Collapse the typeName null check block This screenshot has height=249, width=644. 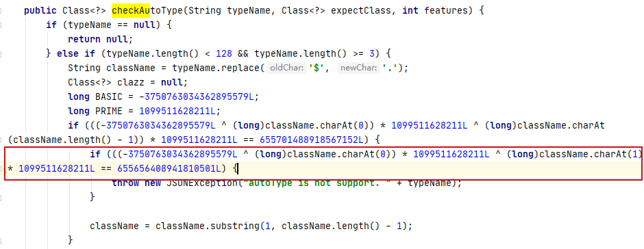1,25
